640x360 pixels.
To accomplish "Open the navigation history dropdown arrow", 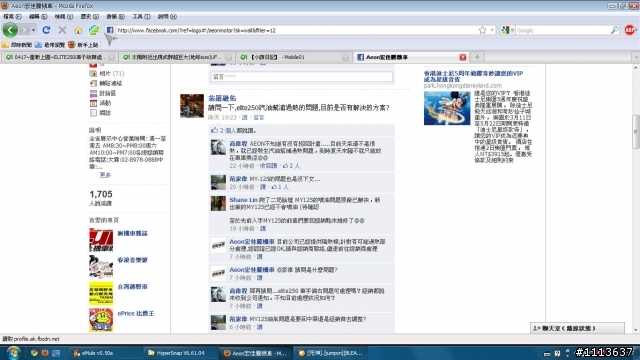I will coord(33,30).
